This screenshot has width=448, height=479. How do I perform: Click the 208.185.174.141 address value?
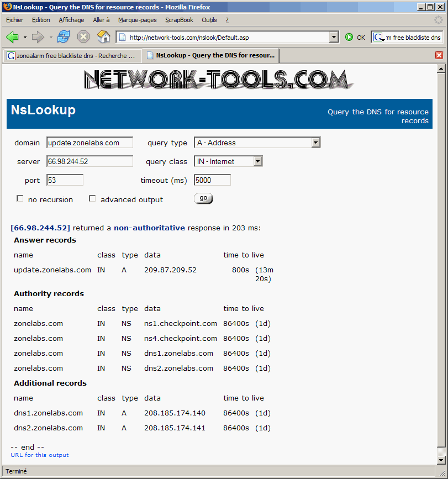point(175,428)
